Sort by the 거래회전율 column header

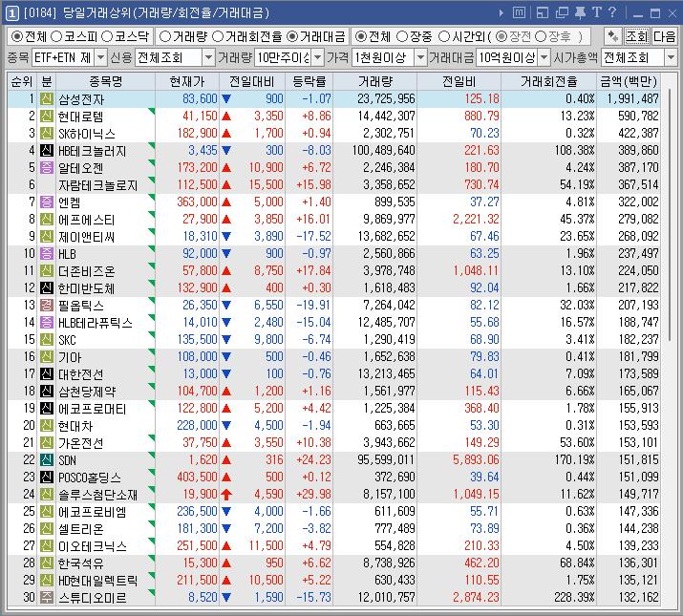(x=548, y=81)
